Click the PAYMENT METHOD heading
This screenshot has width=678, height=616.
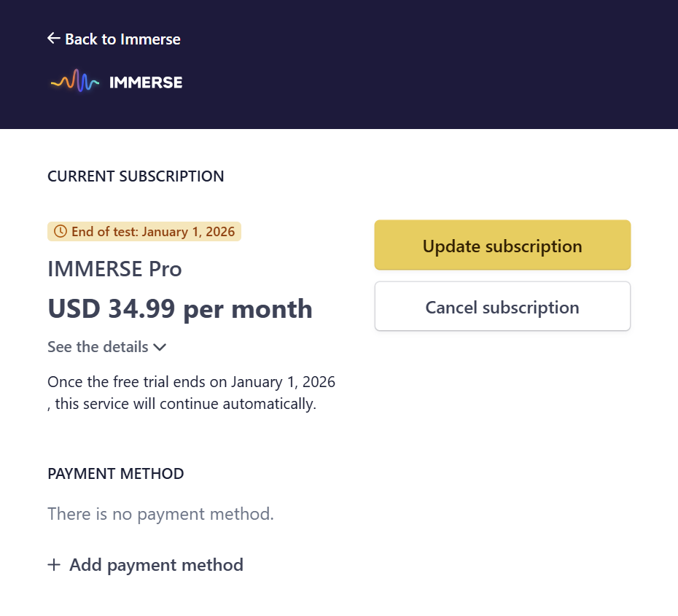pyautogui.click(x=115, y=474)
